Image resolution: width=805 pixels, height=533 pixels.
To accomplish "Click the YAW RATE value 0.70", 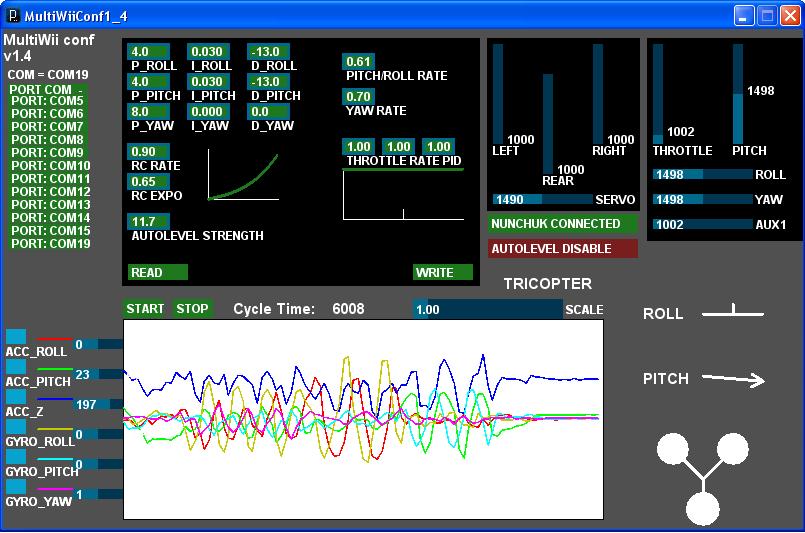I will (358, 97).
